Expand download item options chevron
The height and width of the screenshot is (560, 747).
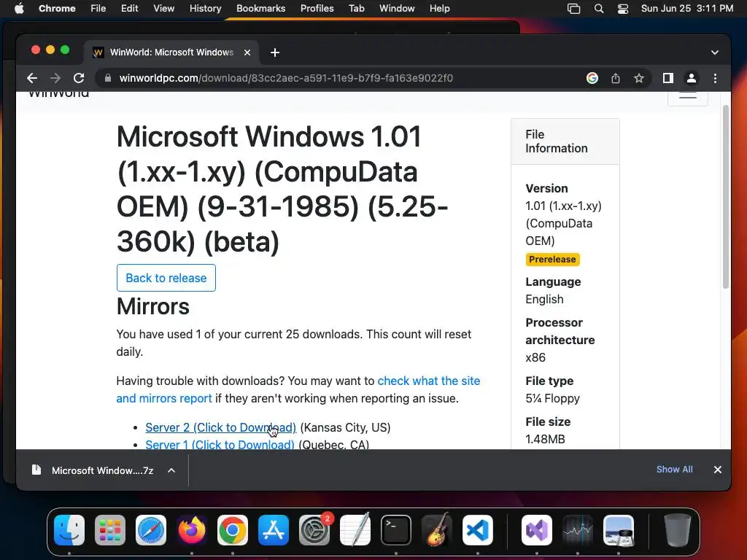coord(171,470)
